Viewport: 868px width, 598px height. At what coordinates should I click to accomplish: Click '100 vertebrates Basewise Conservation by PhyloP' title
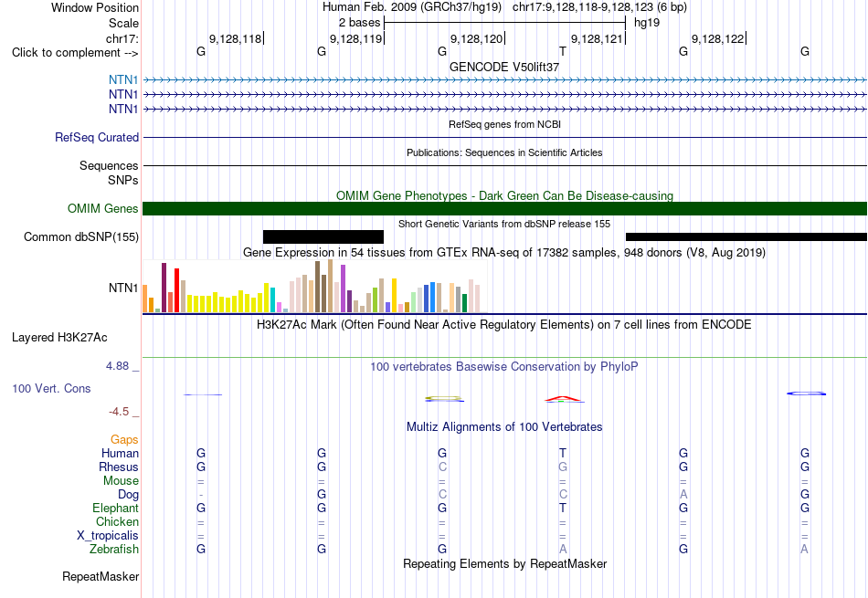pyautogui.click(x=503, y=367)
